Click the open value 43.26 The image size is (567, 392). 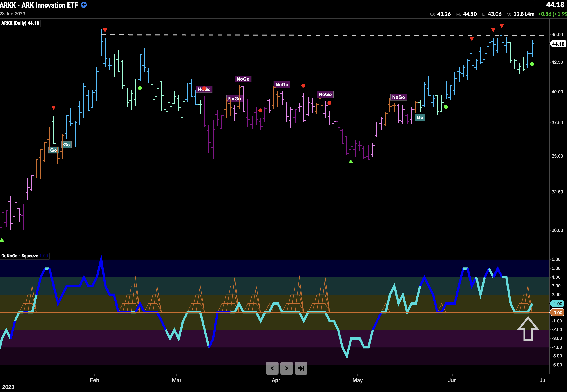coord(444,14)
